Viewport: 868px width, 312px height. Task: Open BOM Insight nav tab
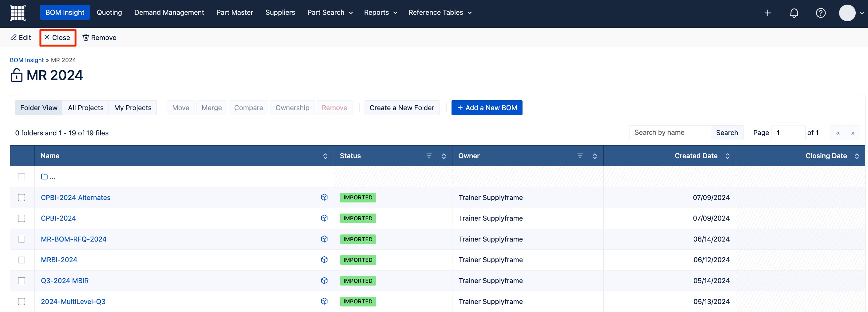65,13
